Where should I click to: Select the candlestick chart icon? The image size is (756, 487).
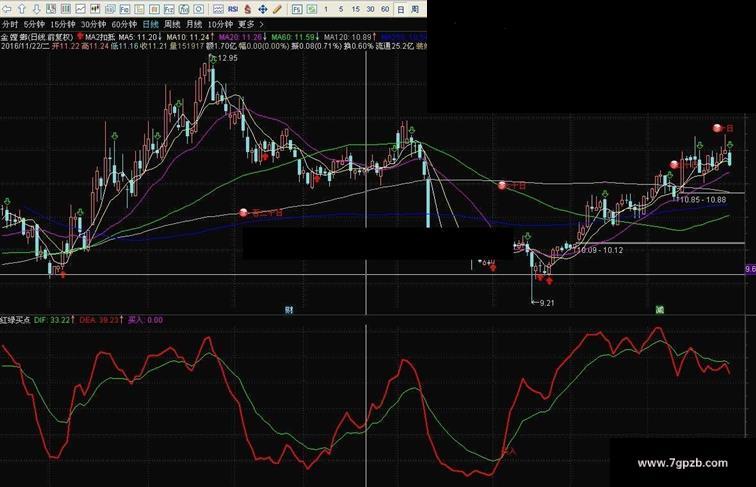click(95, 9)
